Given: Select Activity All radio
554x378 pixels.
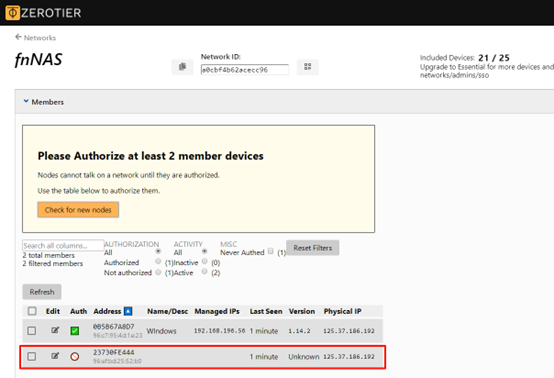Looking at the screenshot, I should [204, 251].
